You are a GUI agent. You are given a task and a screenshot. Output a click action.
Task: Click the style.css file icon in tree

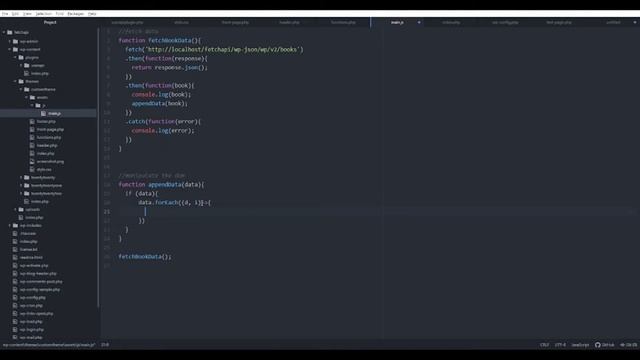pyautogui.click(x=32, y=169)
